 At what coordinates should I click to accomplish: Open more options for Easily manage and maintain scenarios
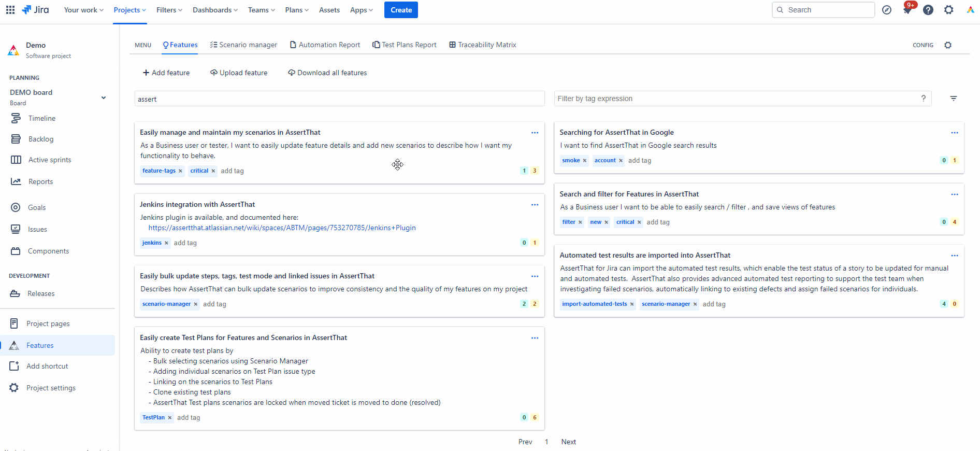[x=535, y=133]
